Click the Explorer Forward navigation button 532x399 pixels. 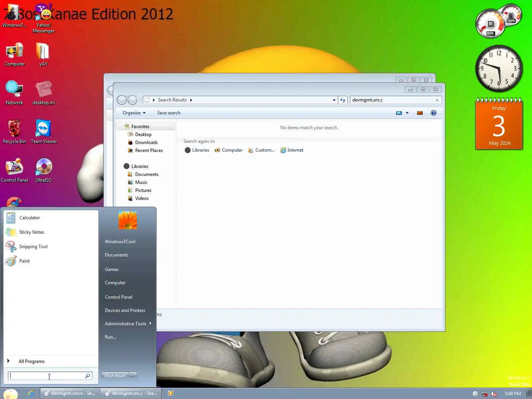pyautogui.click(x=132, y=100)
